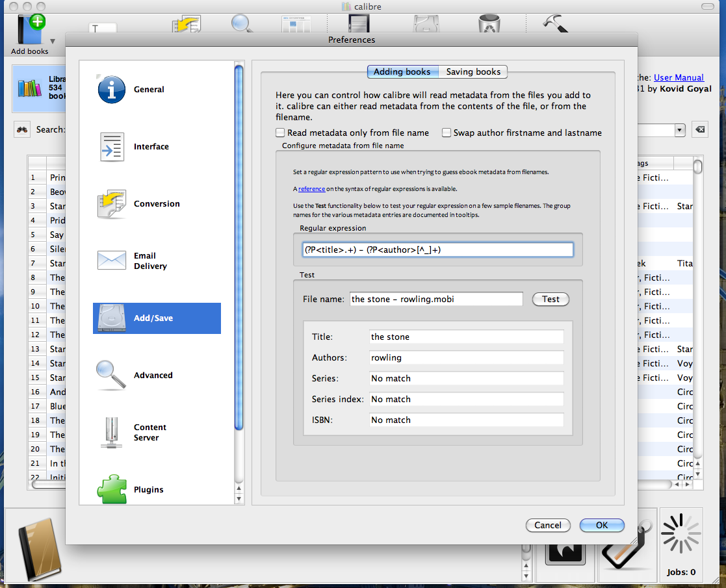This screenshot has height=588, width=726.
Task: Click the OK button
Action: click(602, 525)
